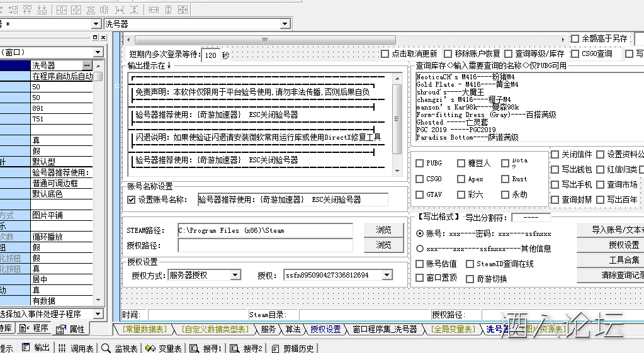This screenshot has height=353, width=644.
Task: Switch to the 授权设置 code tab
Action: [x=325, y=329]
